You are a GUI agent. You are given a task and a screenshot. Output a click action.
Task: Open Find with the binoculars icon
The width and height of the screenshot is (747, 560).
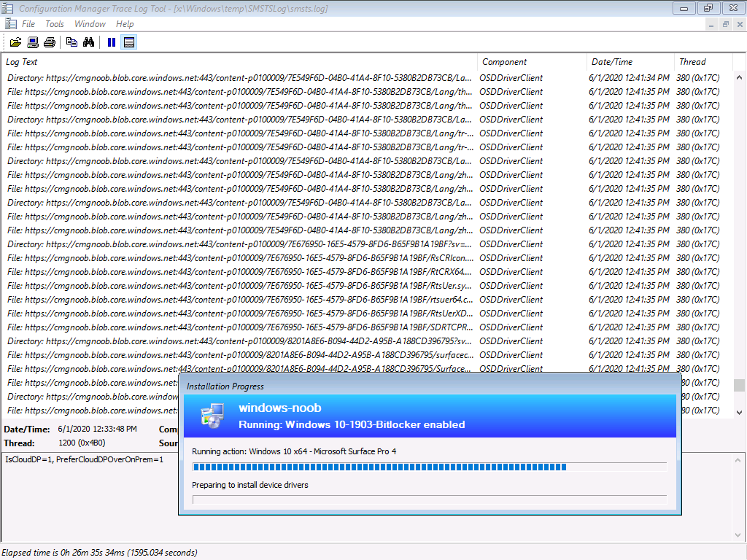click(x=88, y=42)
